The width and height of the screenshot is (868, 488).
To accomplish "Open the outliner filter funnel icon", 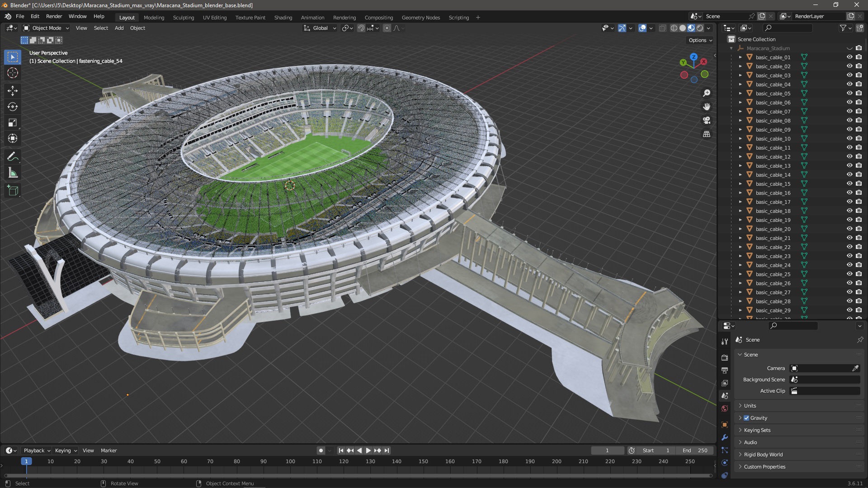I will 843,28.
